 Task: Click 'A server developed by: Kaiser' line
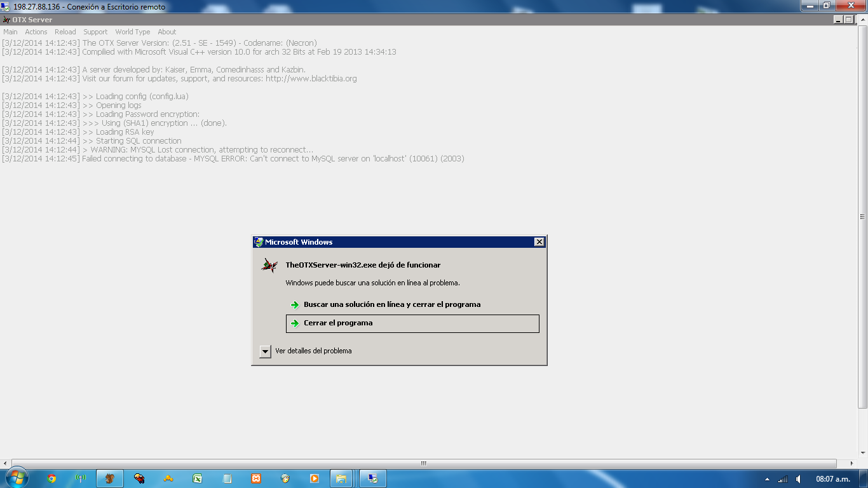pyautogui.click(x=154, y=70)
